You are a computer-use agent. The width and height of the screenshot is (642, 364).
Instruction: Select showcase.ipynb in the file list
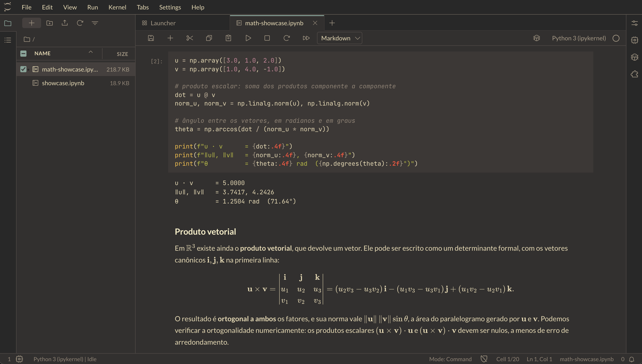click(x=76, y=83)
